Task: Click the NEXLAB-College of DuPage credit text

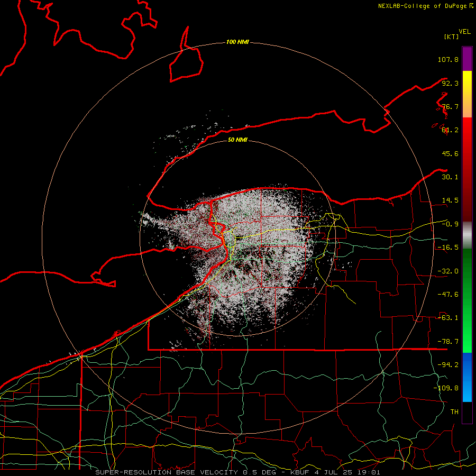Action: click(425, 6)
